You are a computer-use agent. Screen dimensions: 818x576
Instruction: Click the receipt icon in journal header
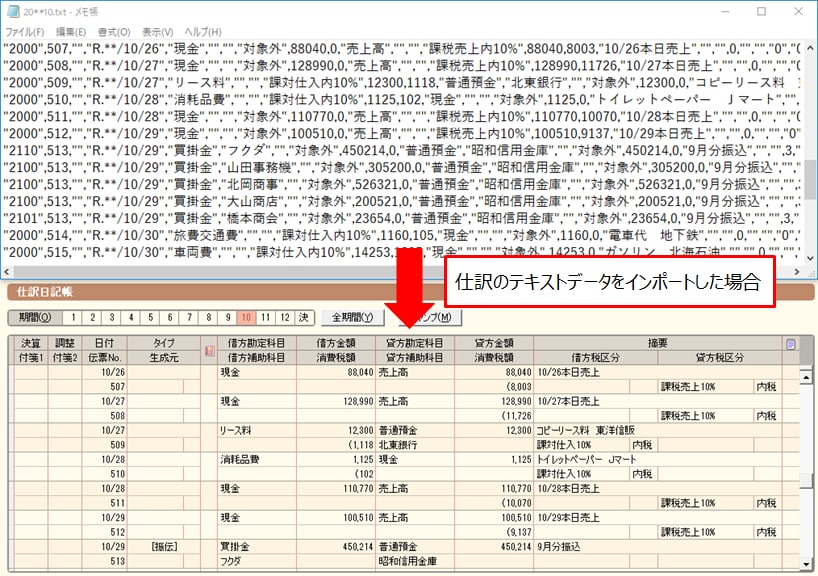point(209,351)
